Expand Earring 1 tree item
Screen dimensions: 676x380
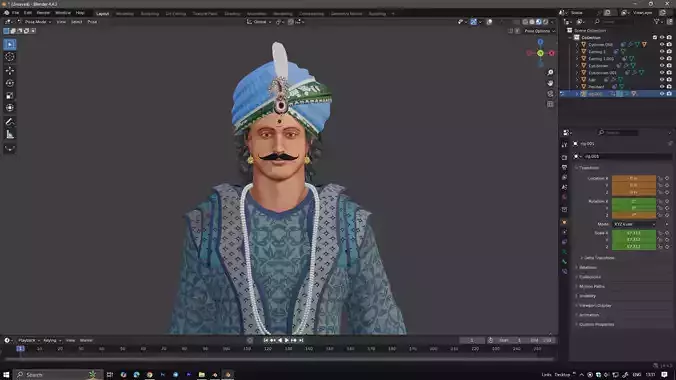(x=577, y=52)
